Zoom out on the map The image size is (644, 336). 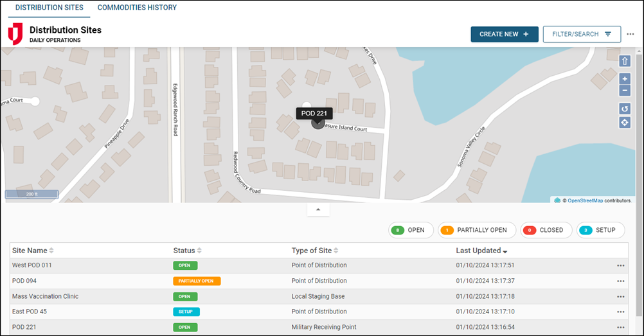click(x=624, y=91)
